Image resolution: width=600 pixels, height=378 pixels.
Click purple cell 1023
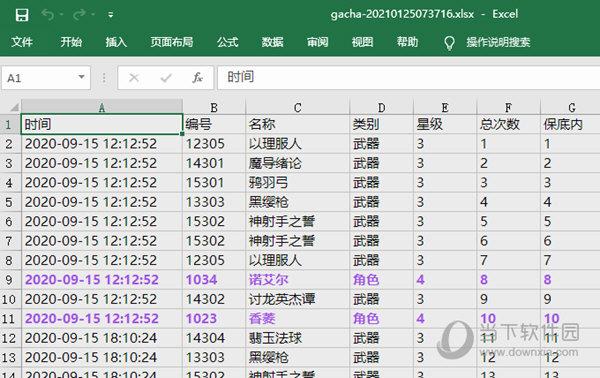tap(214, 318)
